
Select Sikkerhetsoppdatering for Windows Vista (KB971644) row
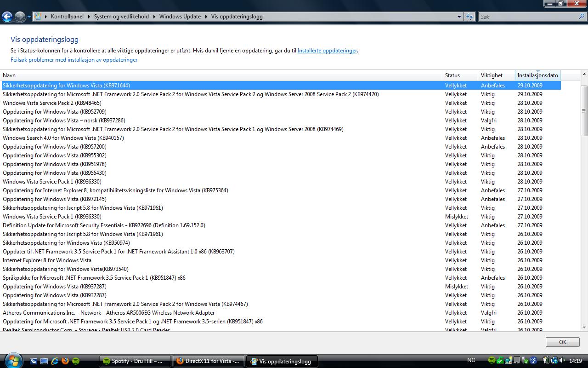point(281,86)
